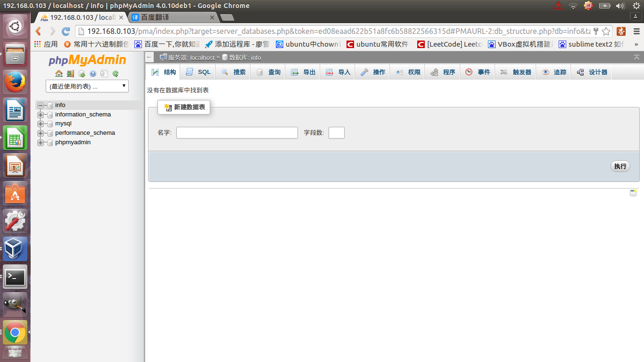Open the 操作 tab

pos(372,72)
